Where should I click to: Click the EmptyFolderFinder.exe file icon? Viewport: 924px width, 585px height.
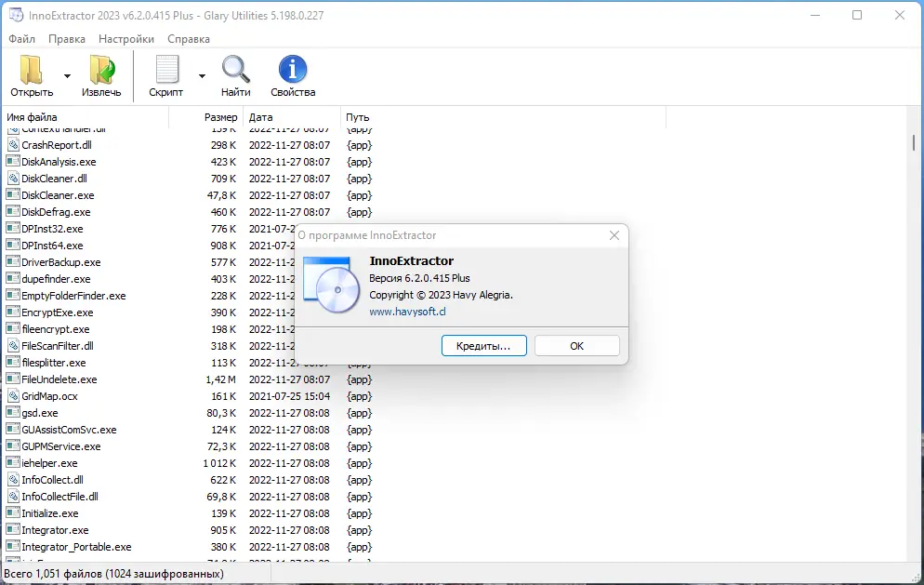point(13,295)
